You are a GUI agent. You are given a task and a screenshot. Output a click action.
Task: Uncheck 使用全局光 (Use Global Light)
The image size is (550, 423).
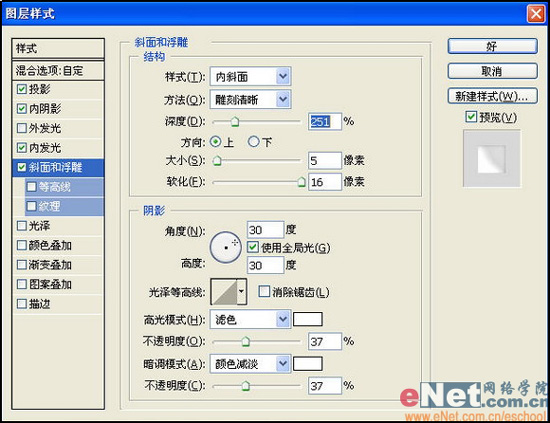(253, 247)
